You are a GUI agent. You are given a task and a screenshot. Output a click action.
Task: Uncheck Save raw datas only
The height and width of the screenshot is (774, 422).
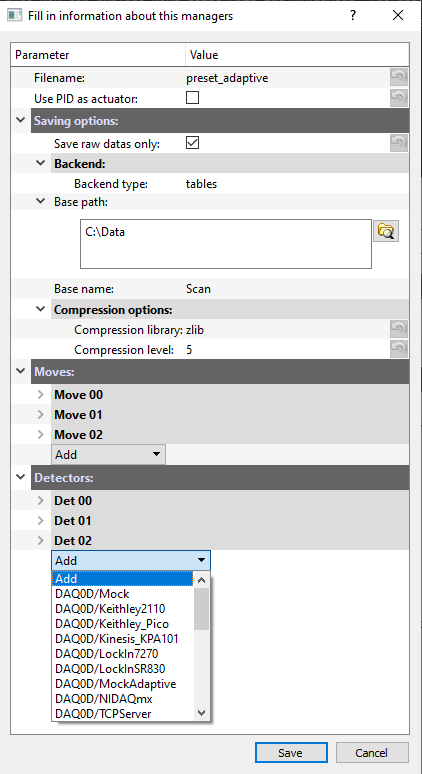click(x=192, y=143)
